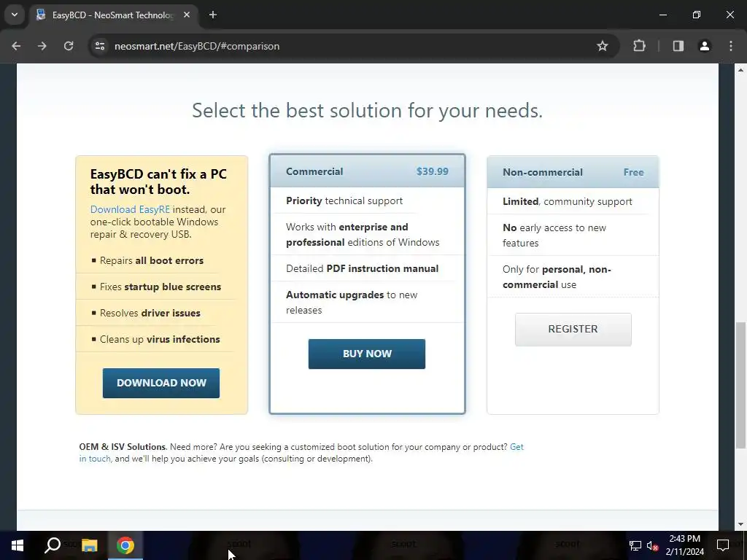
Task: Click the DOWNLOAD NOW button
Action: point(161,383)
